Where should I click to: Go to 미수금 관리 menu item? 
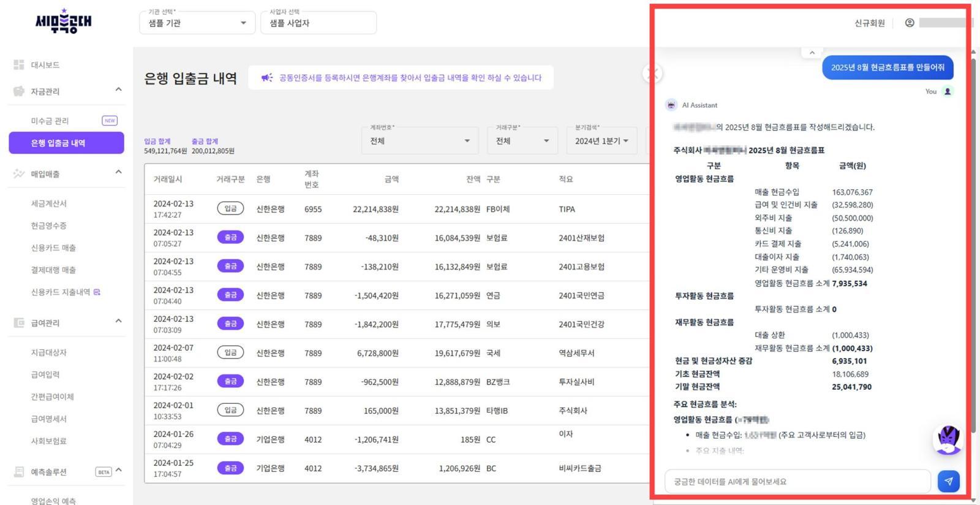click(x=50, y=121)
